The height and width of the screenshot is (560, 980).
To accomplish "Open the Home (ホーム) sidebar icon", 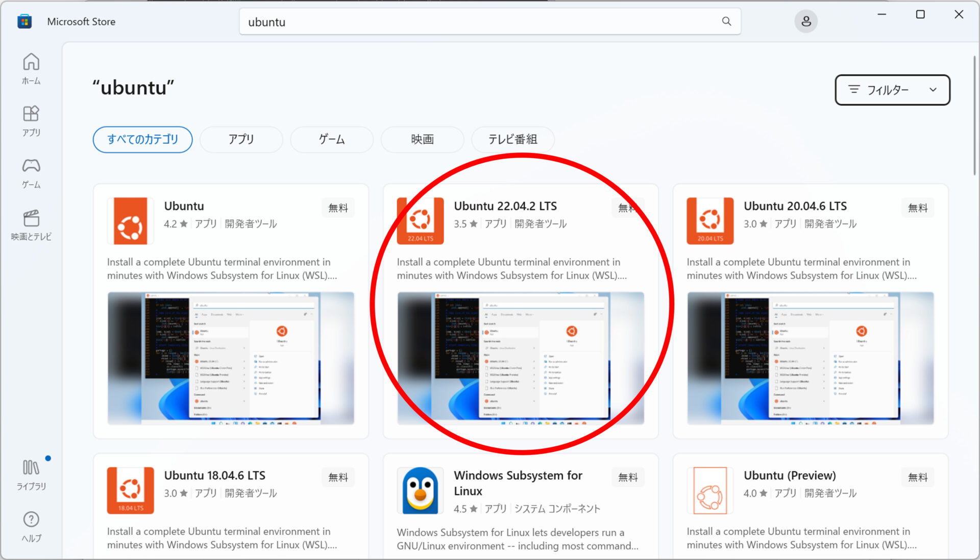I will click(31, 69).
